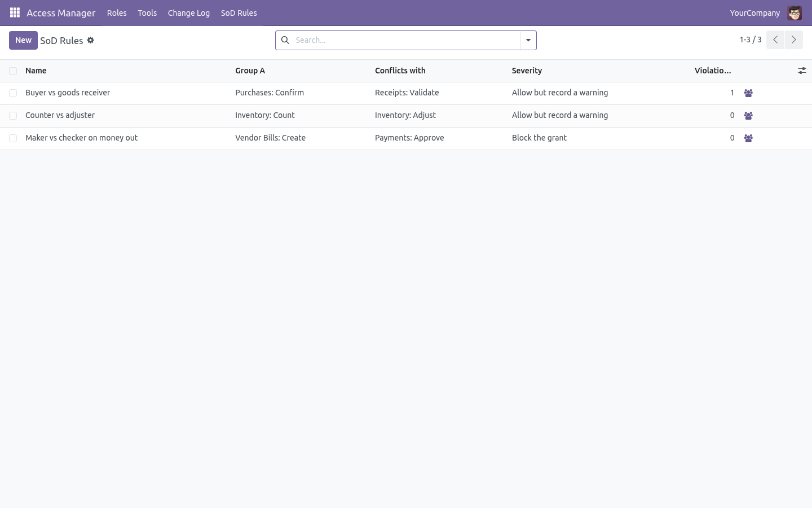Open the SoD Rules menu item
The image size is (812, 508).
[239, 13]
